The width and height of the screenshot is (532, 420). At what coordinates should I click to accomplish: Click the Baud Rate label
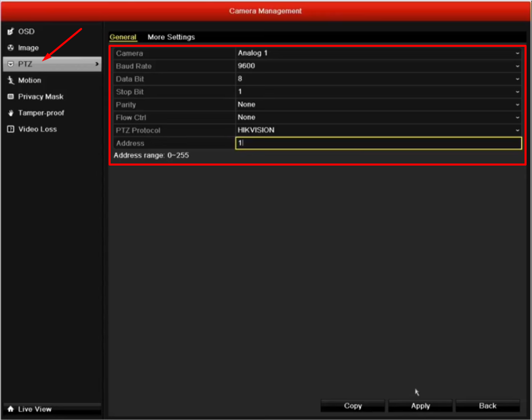click(x=134, y=66)
